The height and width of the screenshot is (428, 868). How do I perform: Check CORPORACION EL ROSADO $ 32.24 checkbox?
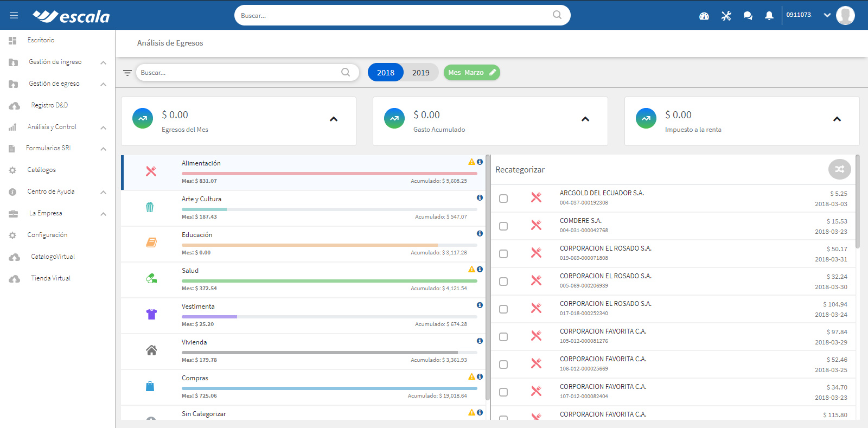[x=503, y=282]
